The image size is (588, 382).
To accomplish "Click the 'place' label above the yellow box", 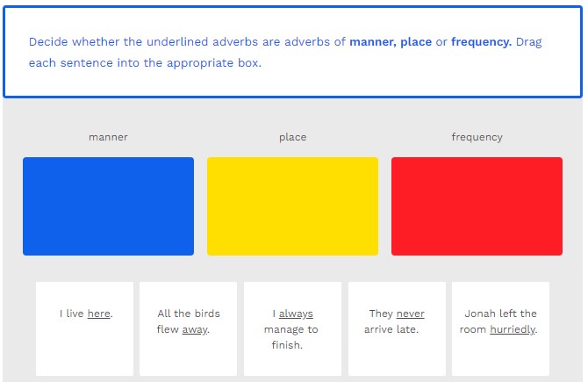I will (x=292, y=137).
